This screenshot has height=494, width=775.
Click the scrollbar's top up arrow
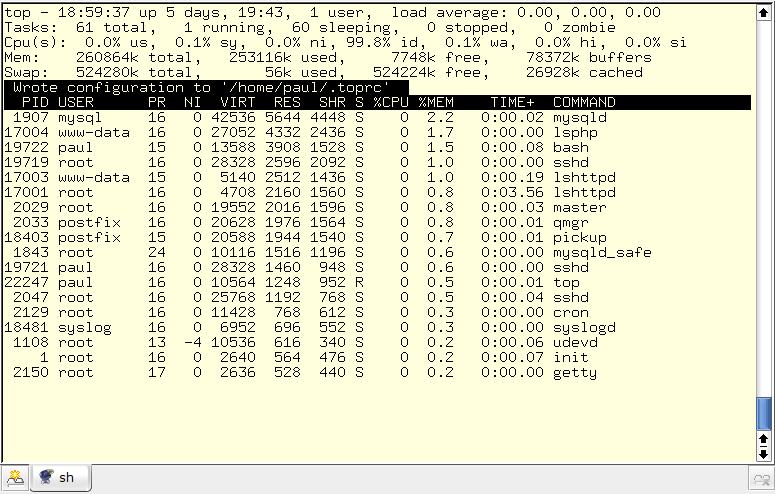tap(764, 13)
